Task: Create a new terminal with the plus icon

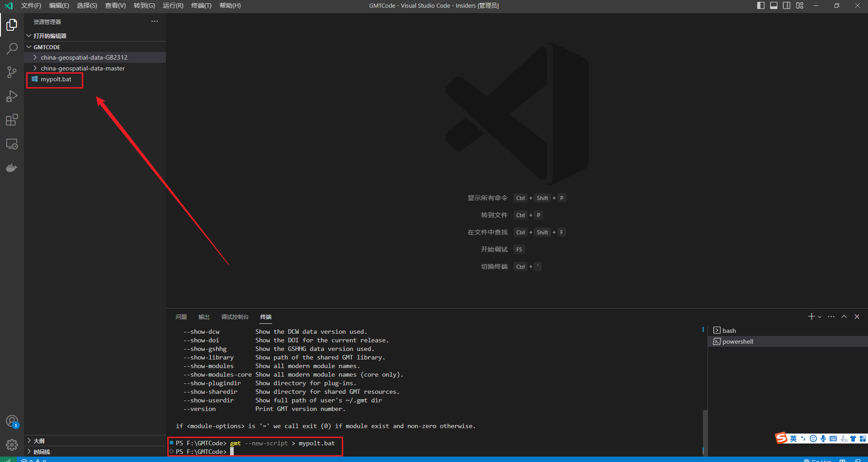Action: [811, 317]
